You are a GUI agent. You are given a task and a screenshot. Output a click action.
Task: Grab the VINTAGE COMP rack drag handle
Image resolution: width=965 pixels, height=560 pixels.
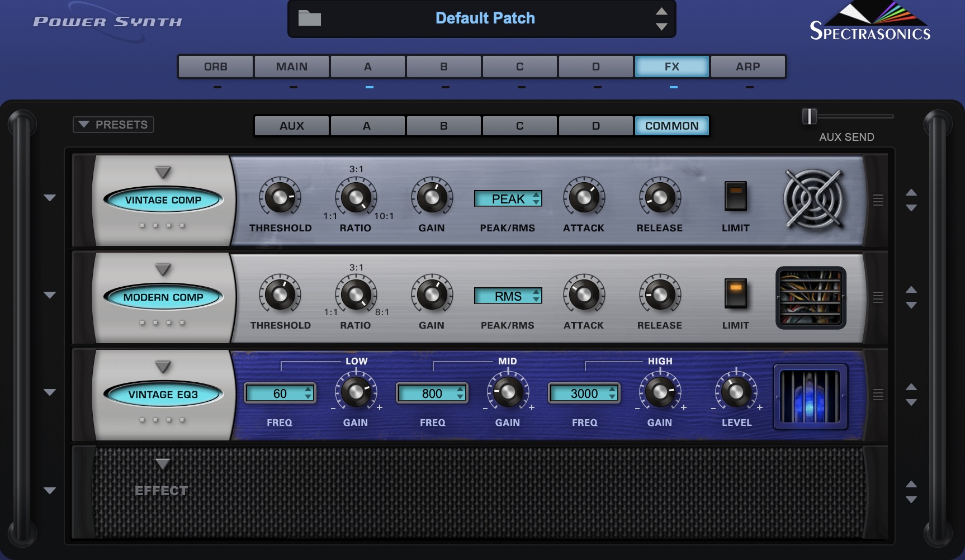pyautogui.click(x=878, y=200)
